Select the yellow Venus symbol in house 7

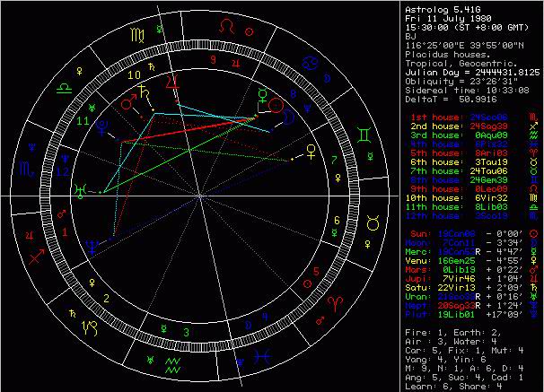[311, 152]
